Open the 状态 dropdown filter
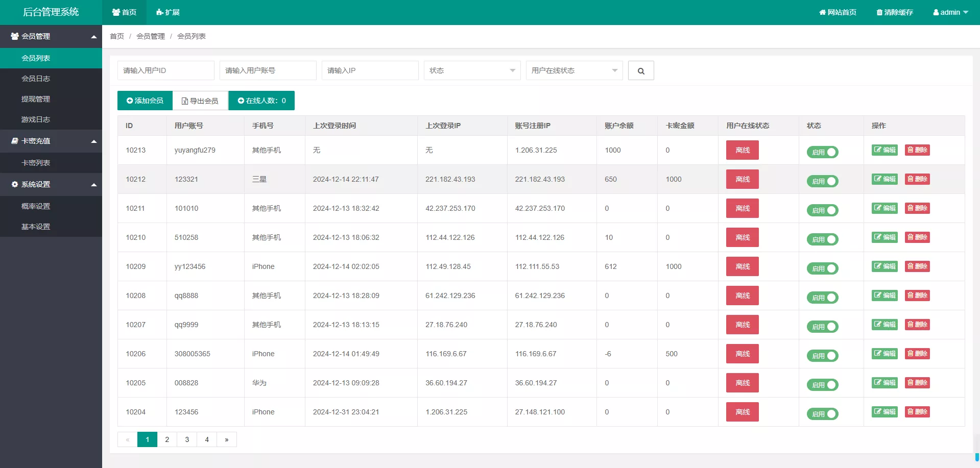This screenshot has height=468, width=980. tap(471, 70)
